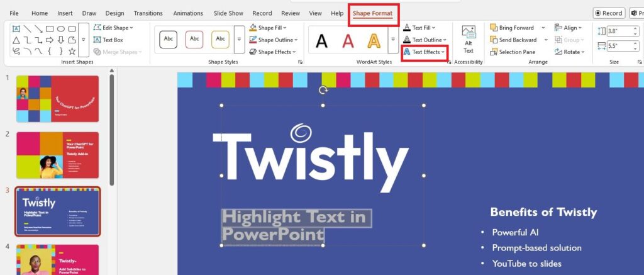Open the Slide Show tab
The height and width of the screenshot is (275, 644).
(228, 13)
